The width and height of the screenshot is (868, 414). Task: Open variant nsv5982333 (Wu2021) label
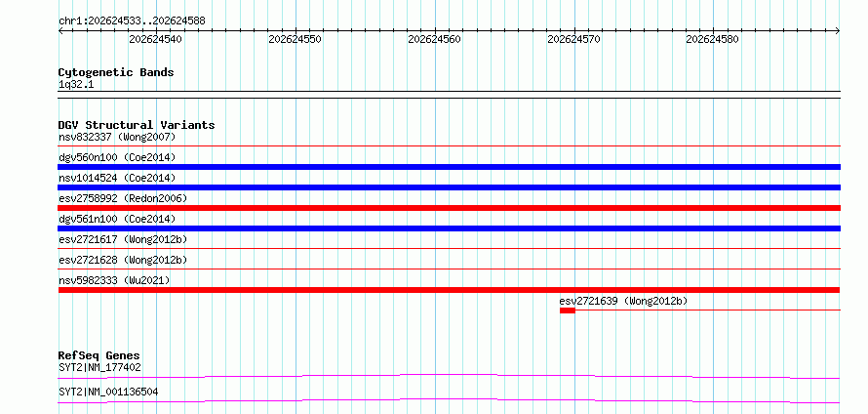pyautogui.click(x=114, y=280)
